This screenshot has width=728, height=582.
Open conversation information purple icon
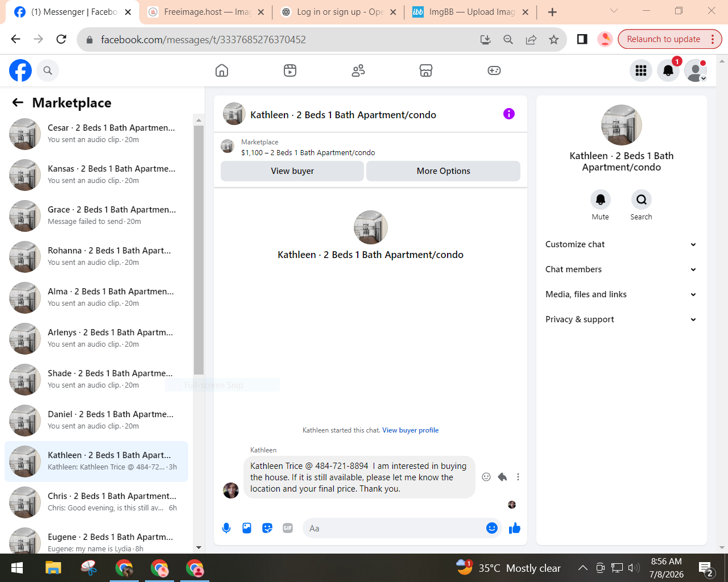(x=509, y=114)
